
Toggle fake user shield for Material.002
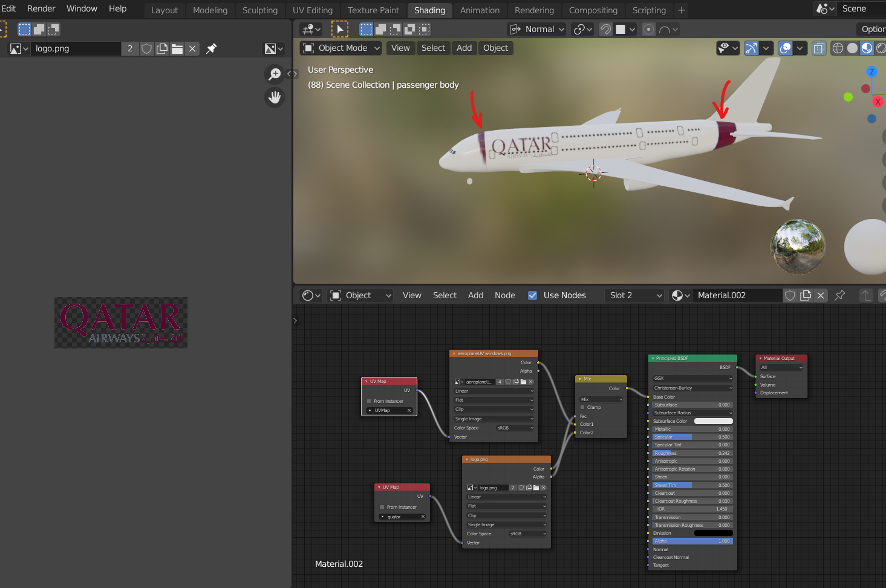click(790, 295)
